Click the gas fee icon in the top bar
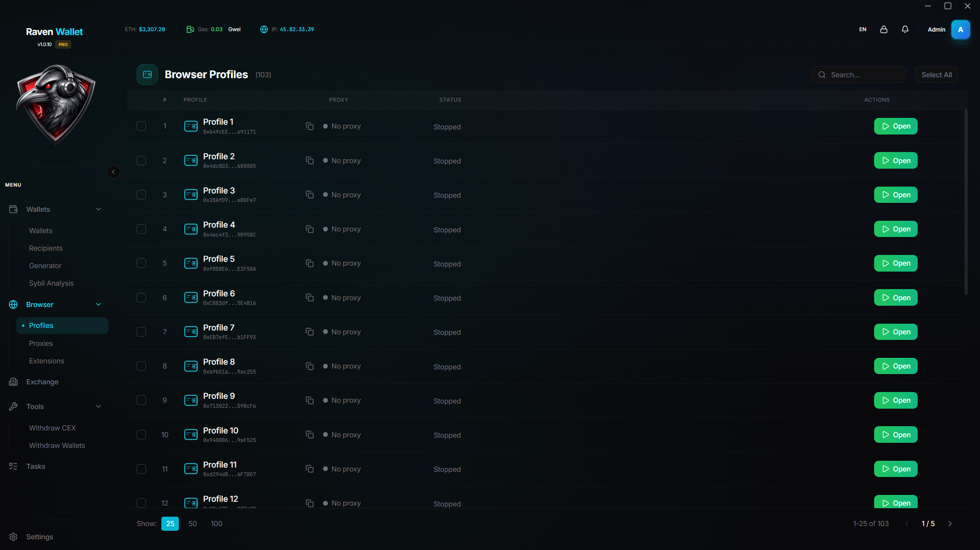This screenshot has width=980, height=550. (x=190, y=29)
